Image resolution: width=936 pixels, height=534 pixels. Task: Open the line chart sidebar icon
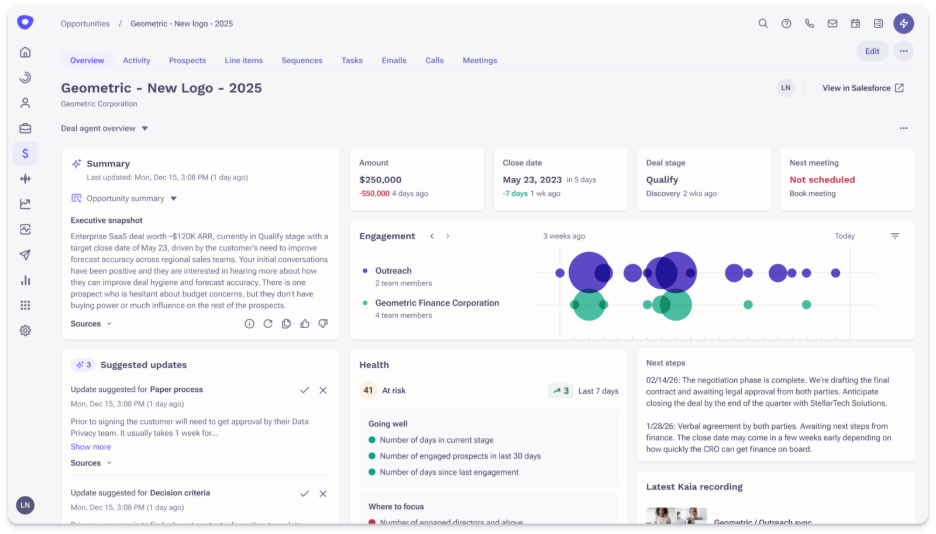pyautogui.click(x=25, y=204)
